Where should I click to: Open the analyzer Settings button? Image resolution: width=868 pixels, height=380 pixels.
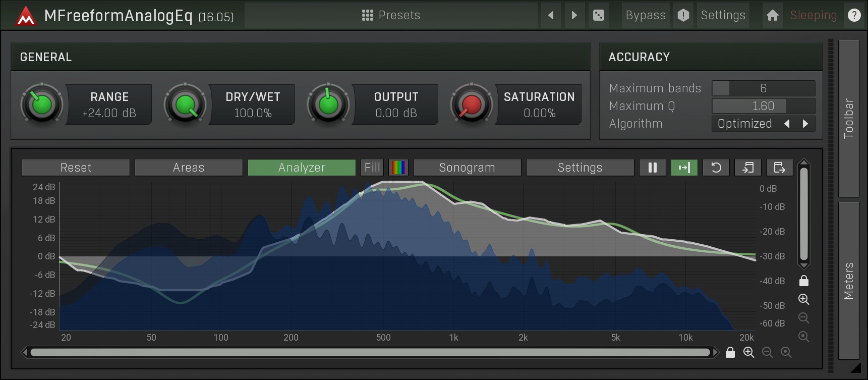580,168
